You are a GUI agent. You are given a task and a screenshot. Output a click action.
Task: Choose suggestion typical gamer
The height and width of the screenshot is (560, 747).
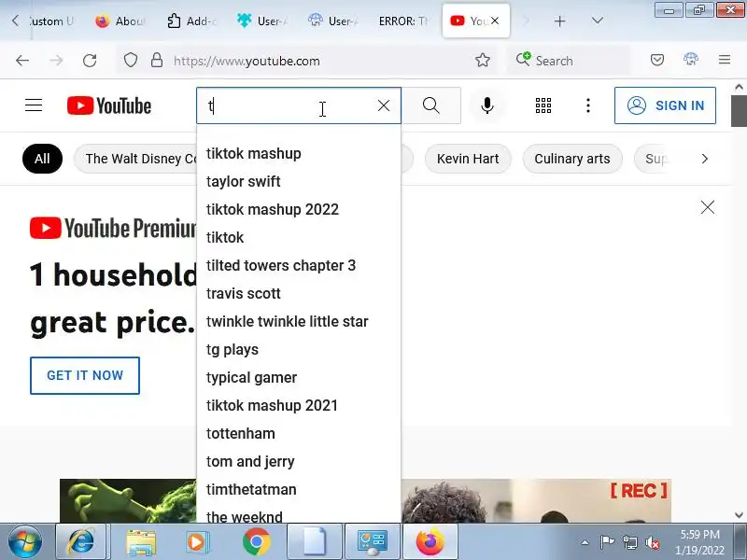[299, 378]
